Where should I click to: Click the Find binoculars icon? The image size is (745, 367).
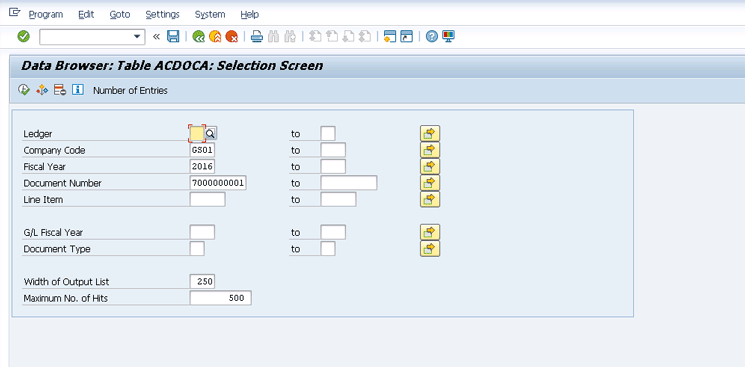[273, 37]
